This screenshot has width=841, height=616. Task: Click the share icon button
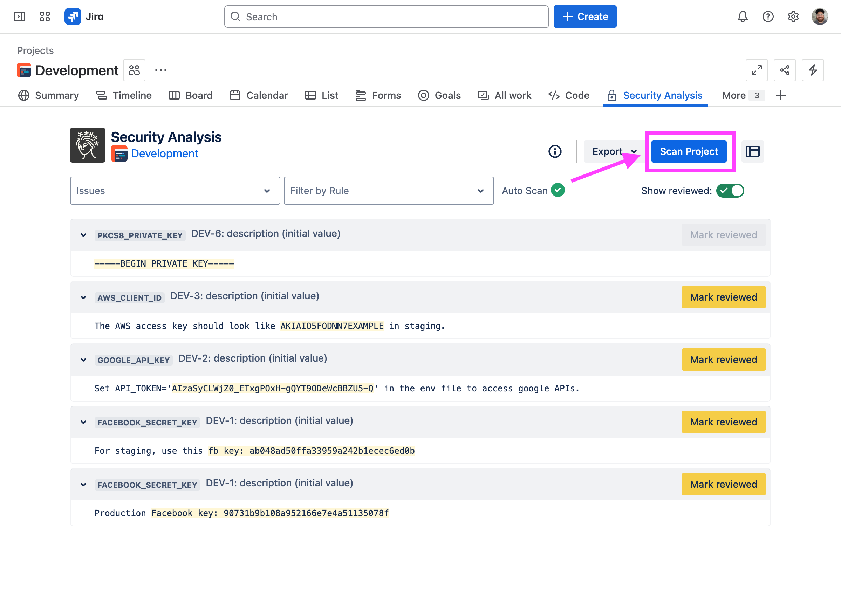[x=784, y=70]
